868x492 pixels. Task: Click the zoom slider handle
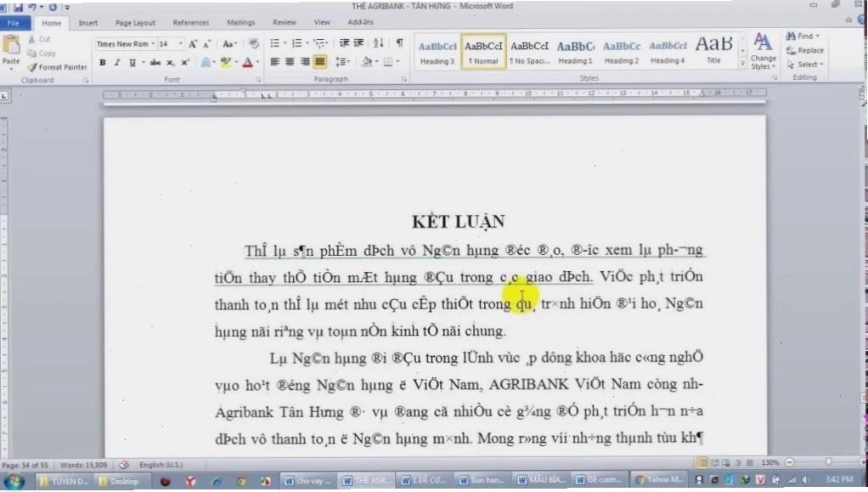click(828, 462)
